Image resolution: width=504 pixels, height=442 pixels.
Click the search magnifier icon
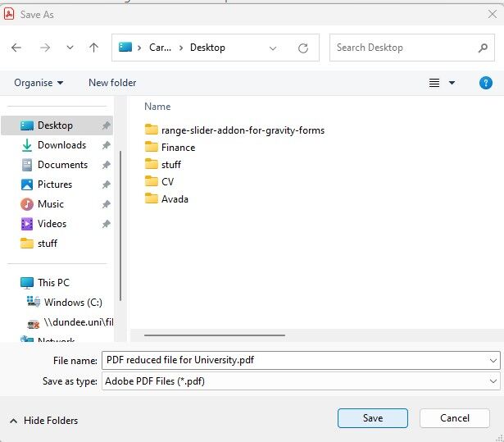point(483,48)
